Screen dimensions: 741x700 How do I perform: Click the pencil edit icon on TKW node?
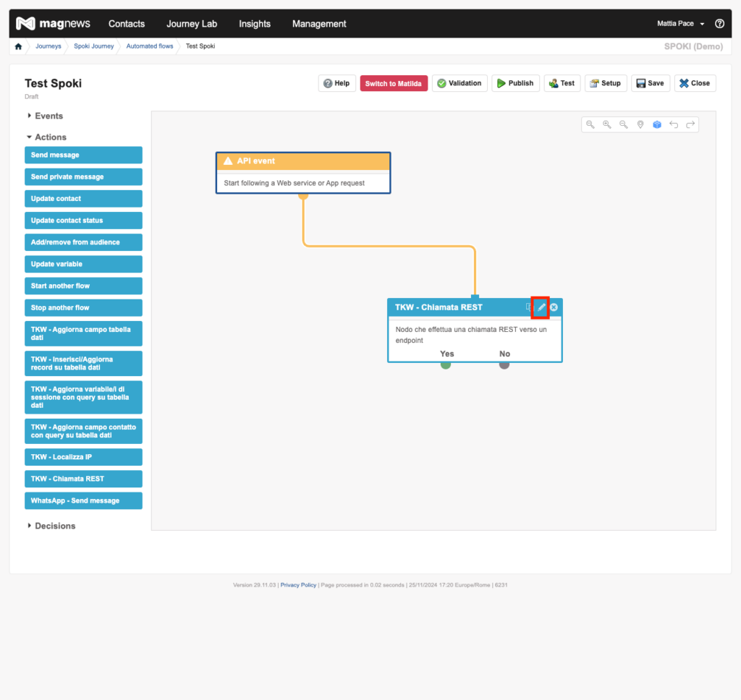click(x=541, y=307)
